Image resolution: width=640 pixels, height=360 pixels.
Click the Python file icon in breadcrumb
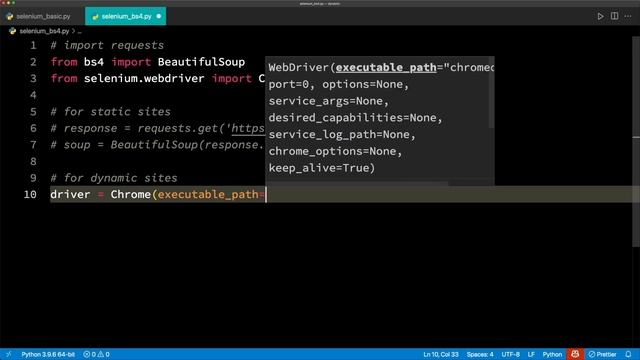click(x=13, y=31)
